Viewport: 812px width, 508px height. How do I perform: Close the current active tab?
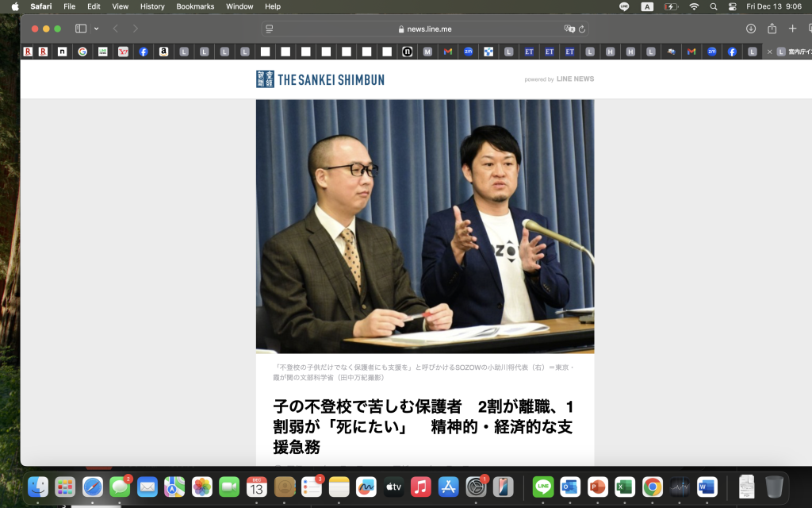click(769, 52)
